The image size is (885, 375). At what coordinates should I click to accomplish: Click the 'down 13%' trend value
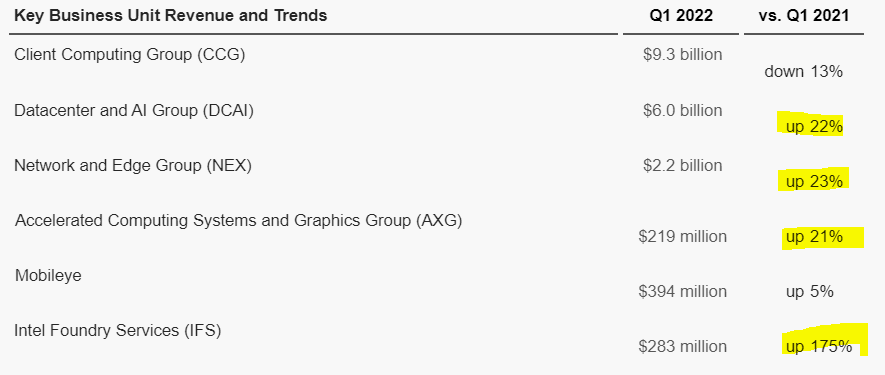point(803,72)
